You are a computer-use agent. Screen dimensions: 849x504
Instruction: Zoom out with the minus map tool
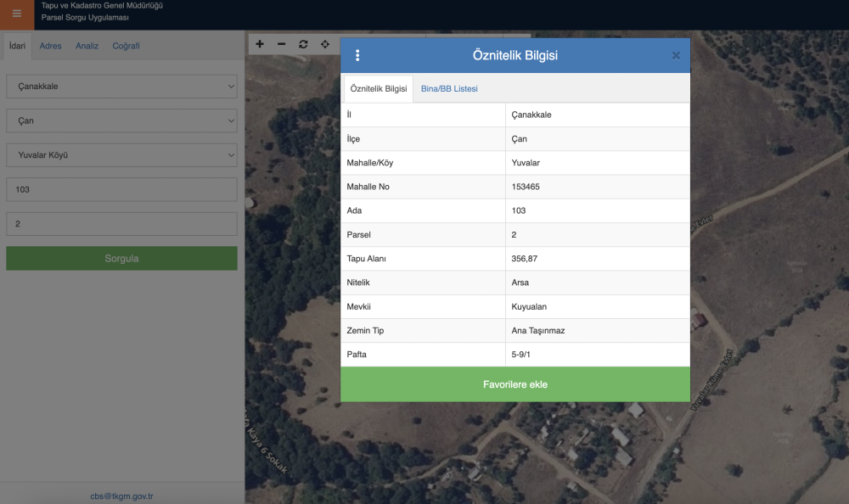282,44
